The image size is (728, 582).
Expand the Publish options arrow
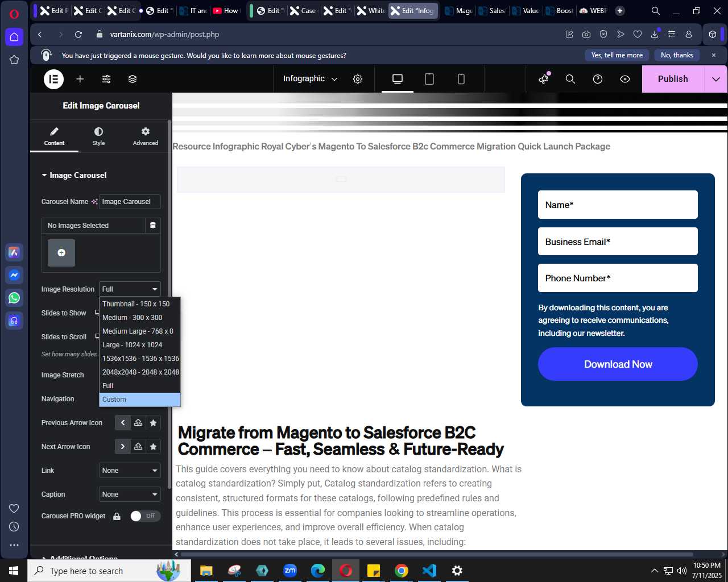point(716,79)
